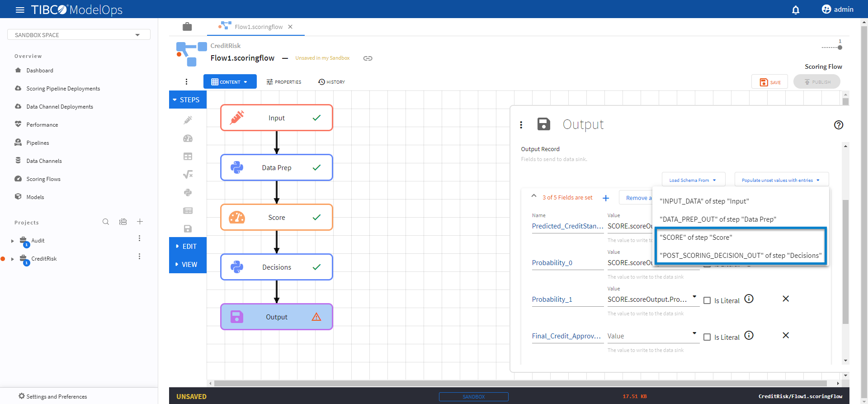Select the table step icon in Steps palette
Viewport: 868px width, 404px height.
pyautogui.click(x=188, y=157)
